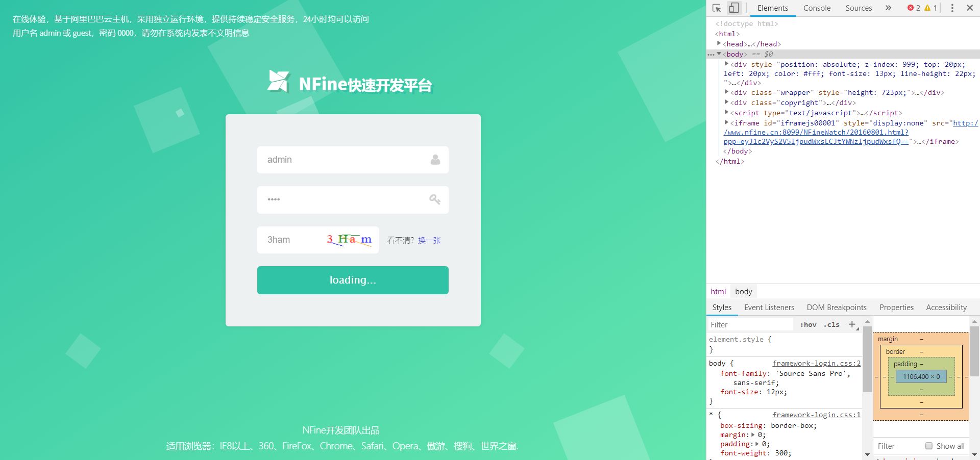Select the doctype html line
This screenshot has width=980, height=460.
[746, 23]
